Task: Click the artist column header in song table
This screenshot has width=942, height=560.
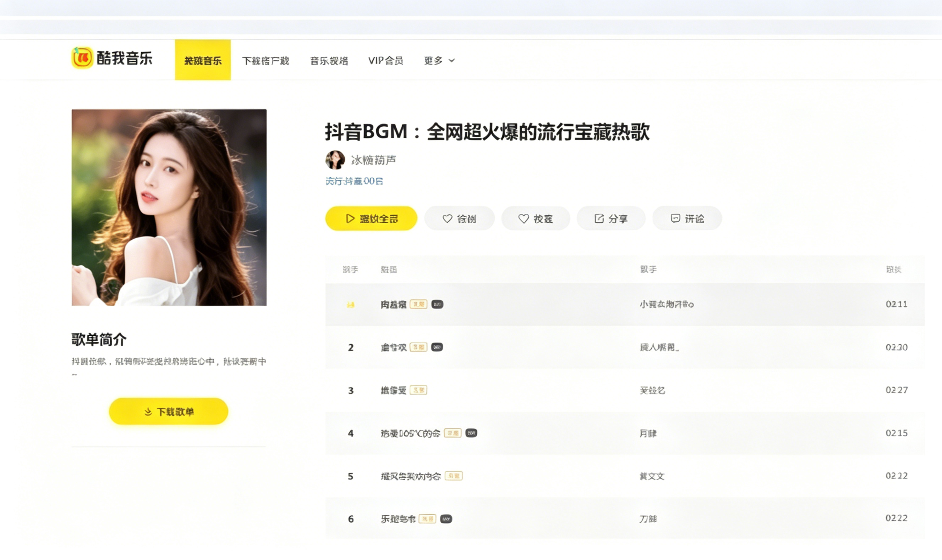Action: pyautogui.click(x=648, y=269)
